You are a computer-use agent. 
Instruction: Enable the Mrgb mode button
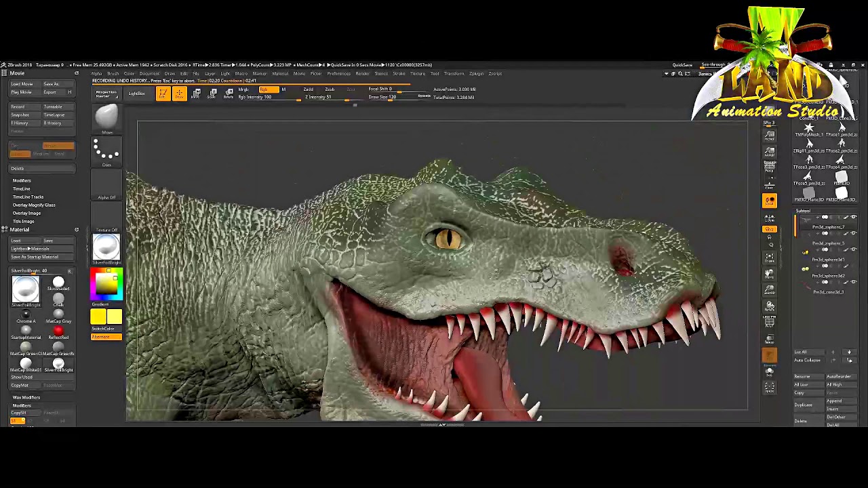point(243,89)
